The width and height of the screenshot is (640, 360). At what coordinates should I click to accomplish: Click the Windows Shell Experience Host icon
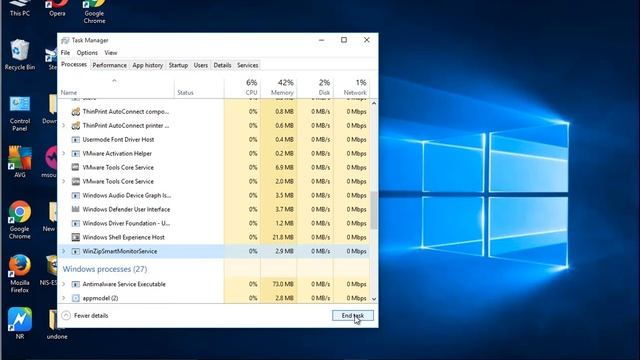point(76,237)
